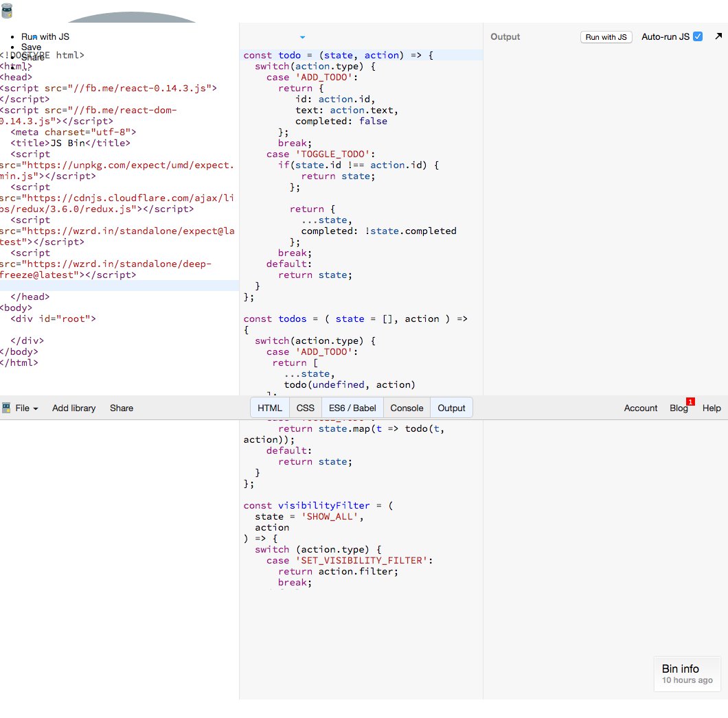Click the react-0.14.3.js script line

coord(109,88)
